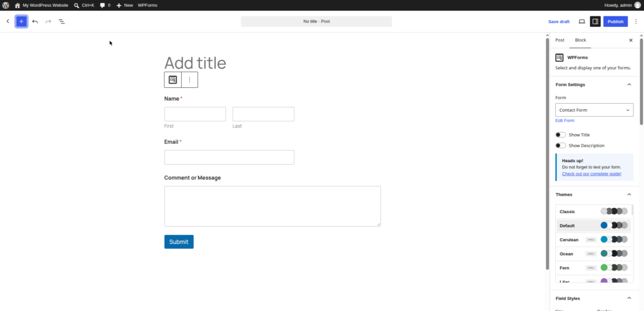
Task: Toggle the block inserter plus button
Action: point(21,21)
